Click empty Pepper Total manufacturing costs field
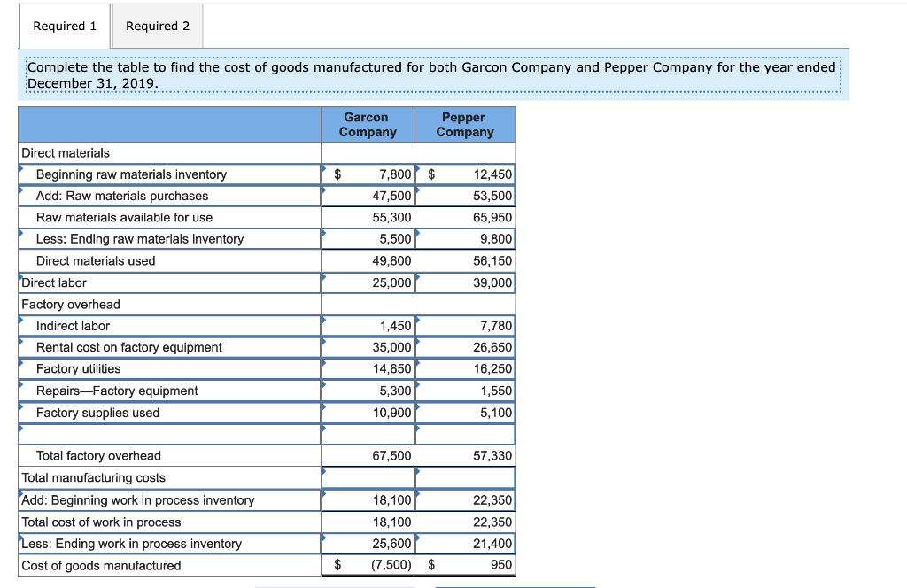This screenshot has width=907, height=588. tap(465, 477)
